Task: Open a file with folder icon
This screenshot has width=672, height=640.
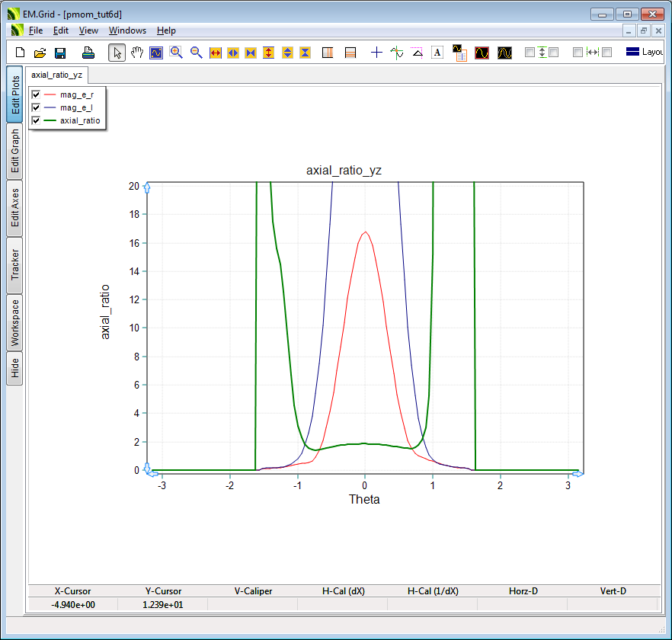Action: (40, 53)
